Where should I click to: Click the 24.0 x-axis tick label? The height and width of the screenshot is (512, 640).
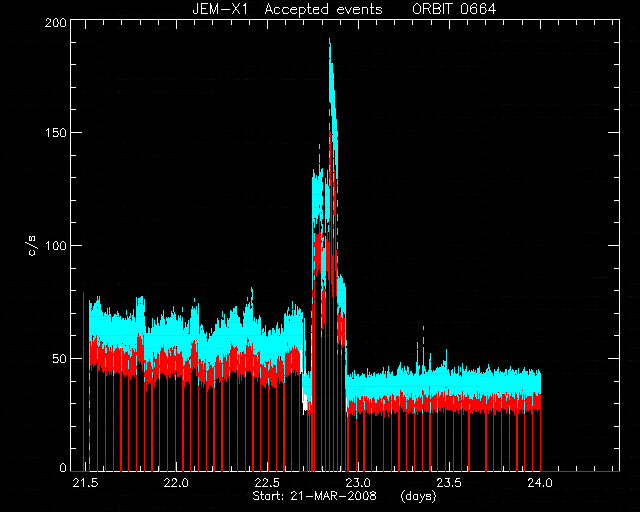pyautogui.click(x=540, y=483)
